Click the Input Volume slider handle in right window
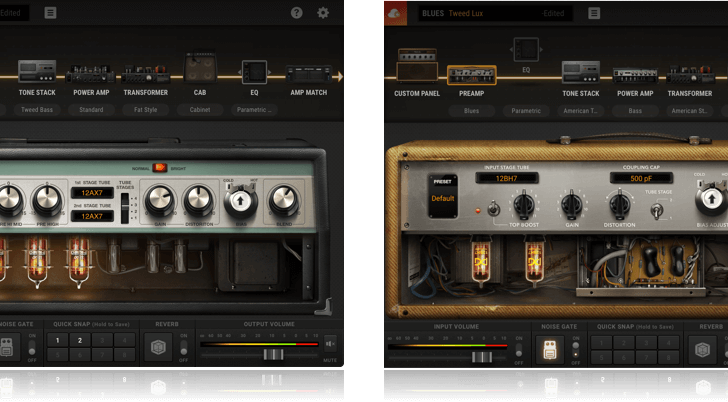 tap(481, 357)
